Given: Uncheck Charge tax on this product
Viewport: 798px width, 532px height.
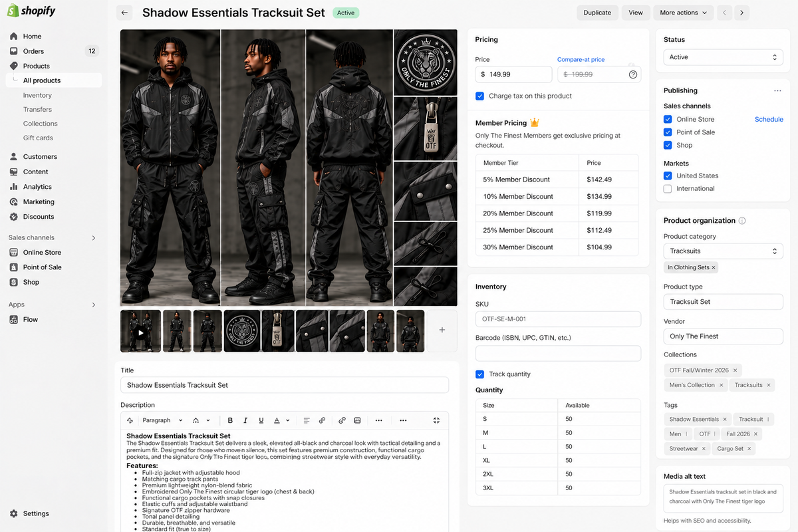Looking at the screenshot, I should 479,96.
